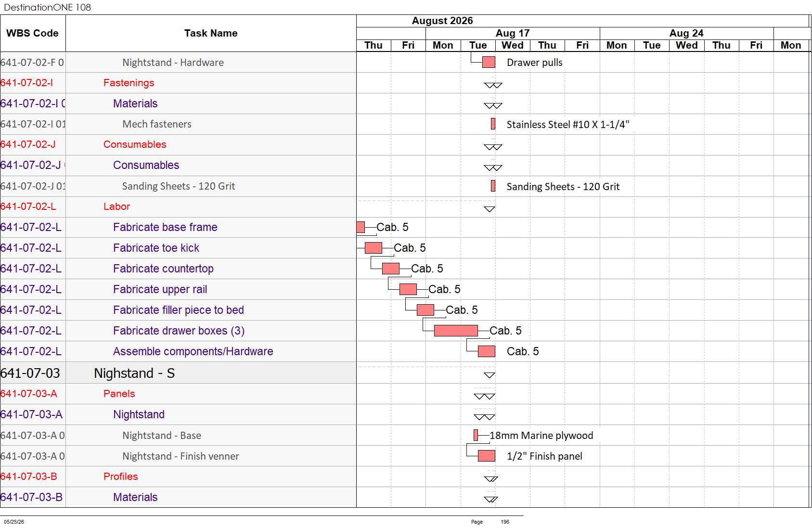Click the Drawer pulls task bar
Screen dimensions: 812x528
click(x=489, y=62)
